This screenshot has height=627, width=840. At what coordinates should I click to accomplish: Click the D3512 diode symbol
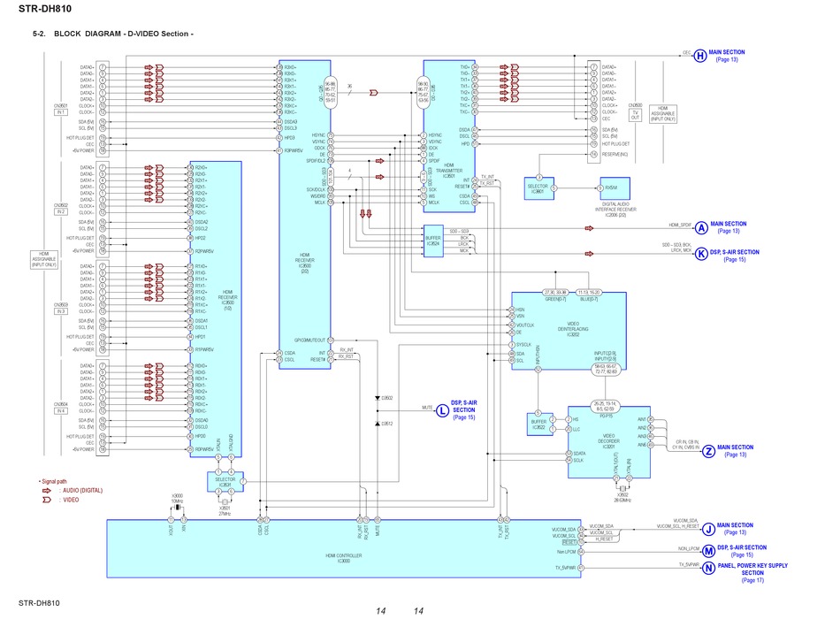pos(378,424)
